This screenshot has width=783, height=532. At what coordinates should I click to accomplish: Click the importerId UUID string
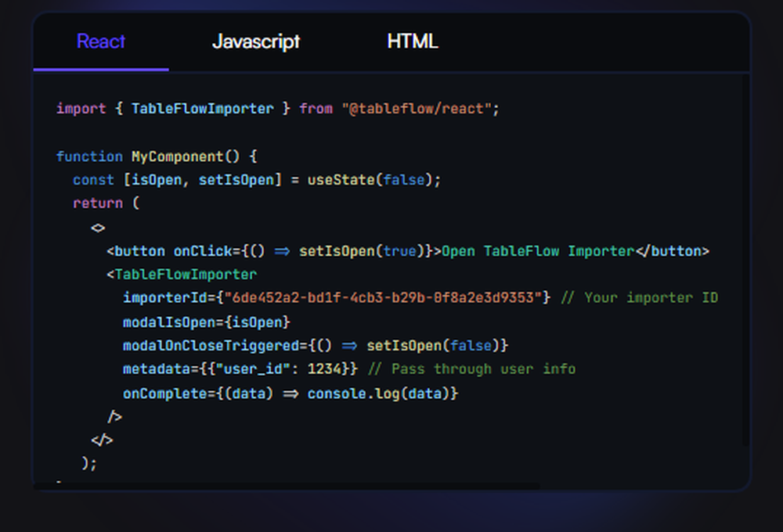pyautogui.click(x=383, y=298)
